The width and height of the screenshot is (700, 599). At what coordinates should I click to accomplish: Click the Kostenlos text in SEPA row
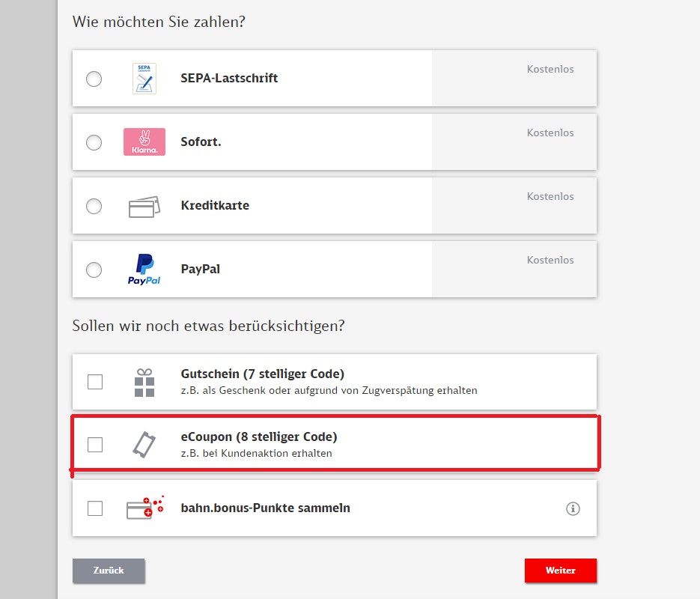tap(550, 69)
